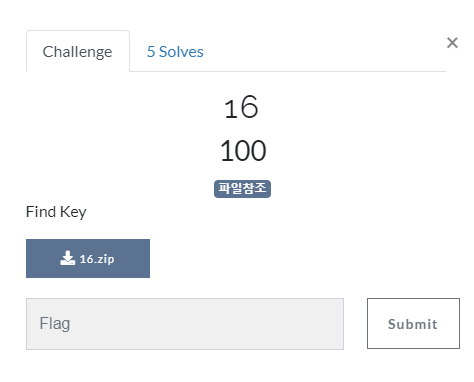
Task: Click the blue file attachment button
Action: (88, 258)
